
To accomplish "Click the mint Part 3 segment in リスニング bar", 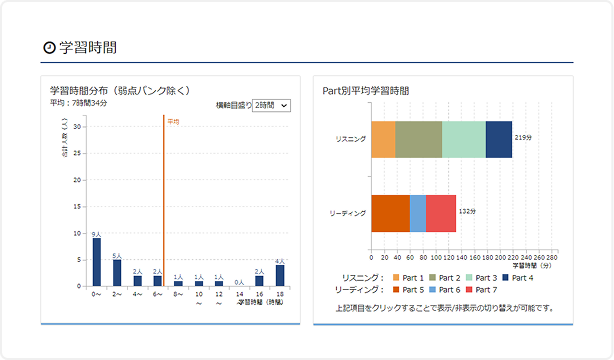I will coord(464,139).
